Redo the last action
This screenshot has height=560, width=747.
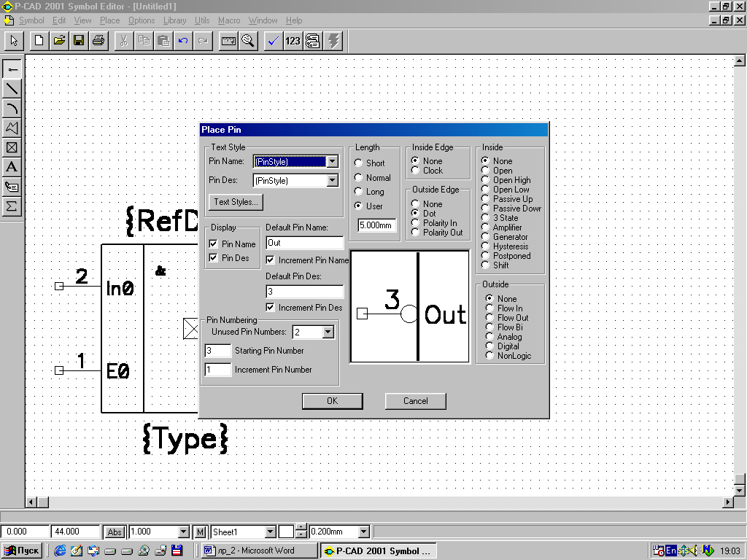pos(202,41)
